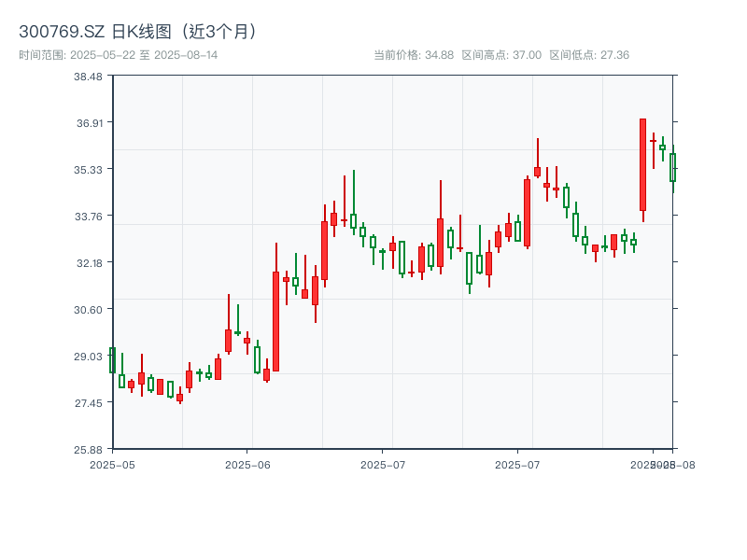This screenshot has height=560, width=747.
Task: Click the 区间高点 37.00 label
Action: pyautogui.click(x=501, y=55)
